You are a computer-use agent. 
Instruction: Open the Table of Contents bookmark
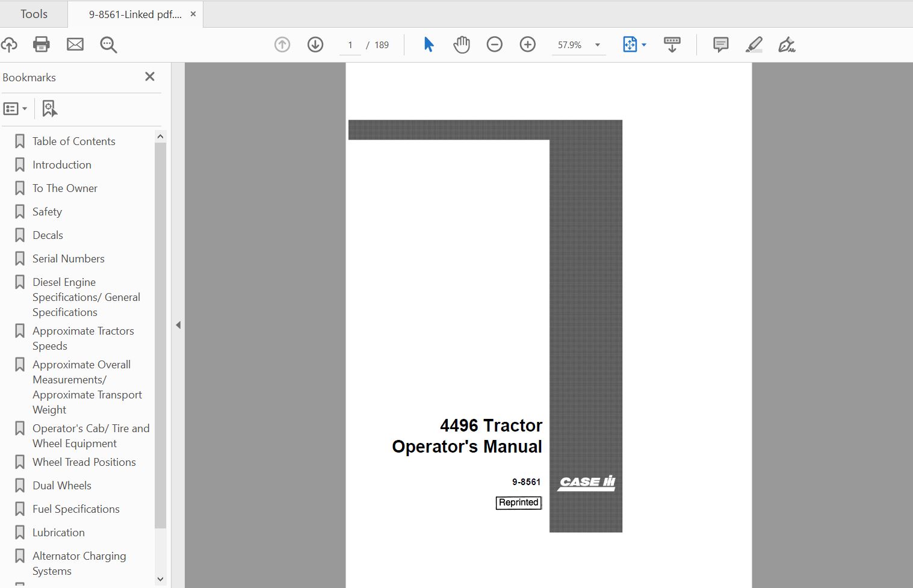coord(73,141)
